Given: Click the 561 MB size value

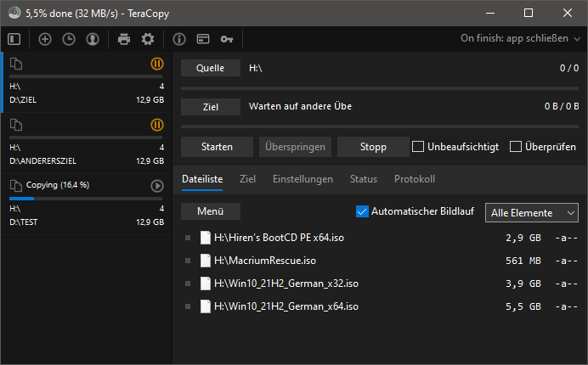Looking at the screenshot, I should pyautogui.click(x=523, y=261).
